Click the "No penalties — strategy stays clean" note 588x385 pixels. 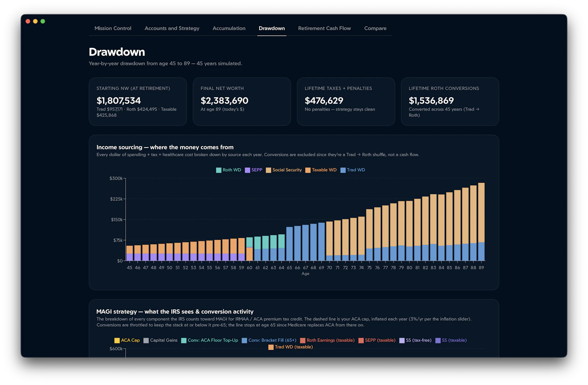tap(340, 109)
